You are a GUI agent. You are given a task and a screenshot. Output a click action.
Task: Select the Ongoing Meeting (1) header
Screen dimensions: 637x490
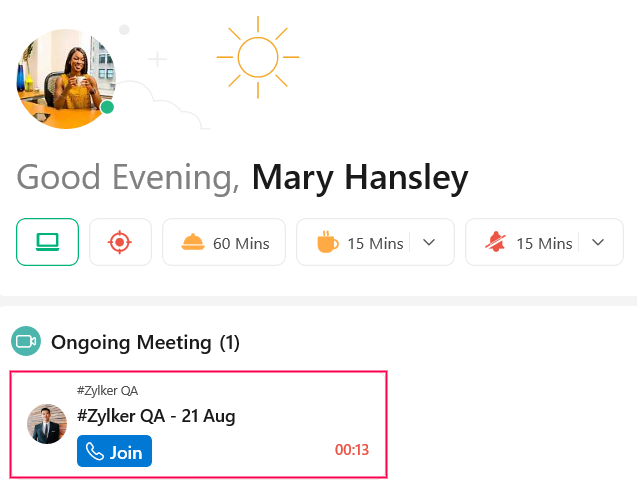[x=145, y=343]
